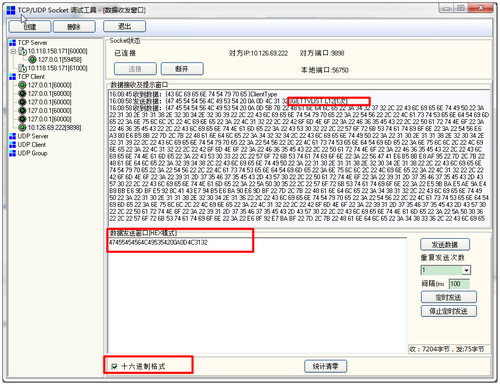Click the 10.118.158.171[61000] server icon
The height and width of the screenshot is (384, 500).
click(x=23, y=68)
